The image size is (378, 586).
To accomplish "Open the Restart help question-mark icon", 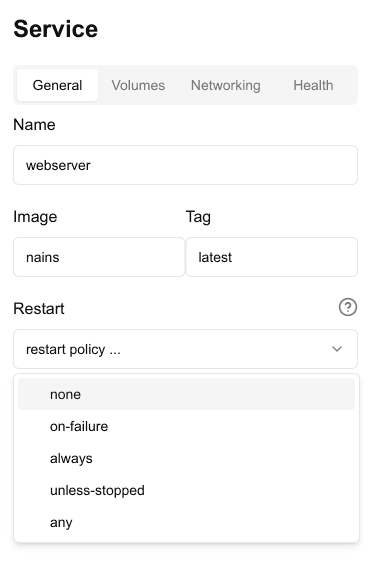I will click(x=347, y=307).
